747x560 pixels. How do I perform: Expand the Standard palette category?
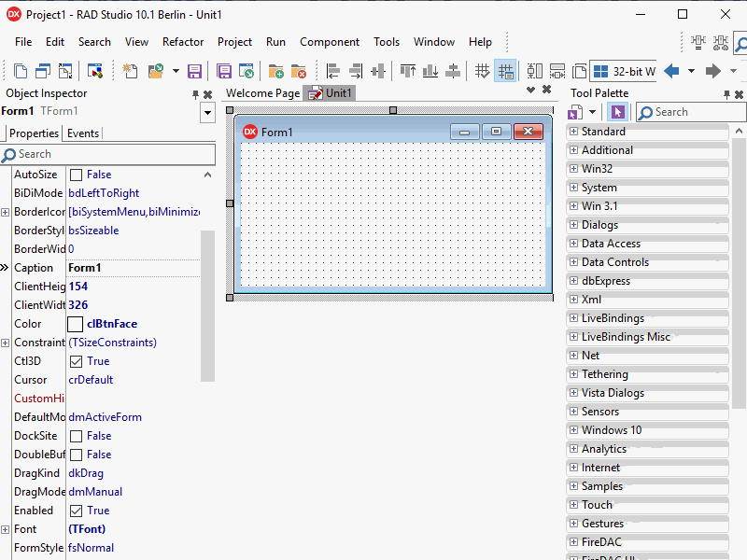click(573, 131)
